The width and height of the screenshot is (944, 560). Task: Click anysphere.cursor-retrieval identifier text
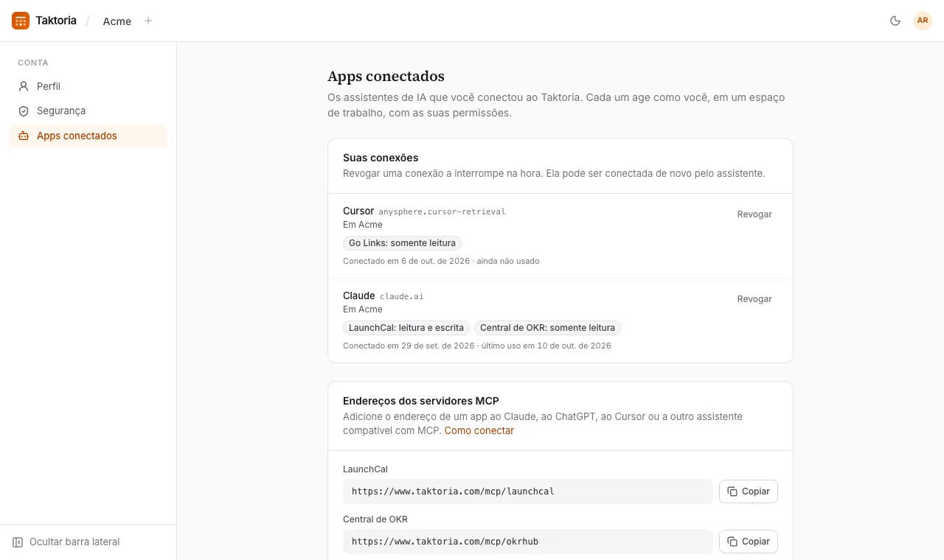pos(442,211)
